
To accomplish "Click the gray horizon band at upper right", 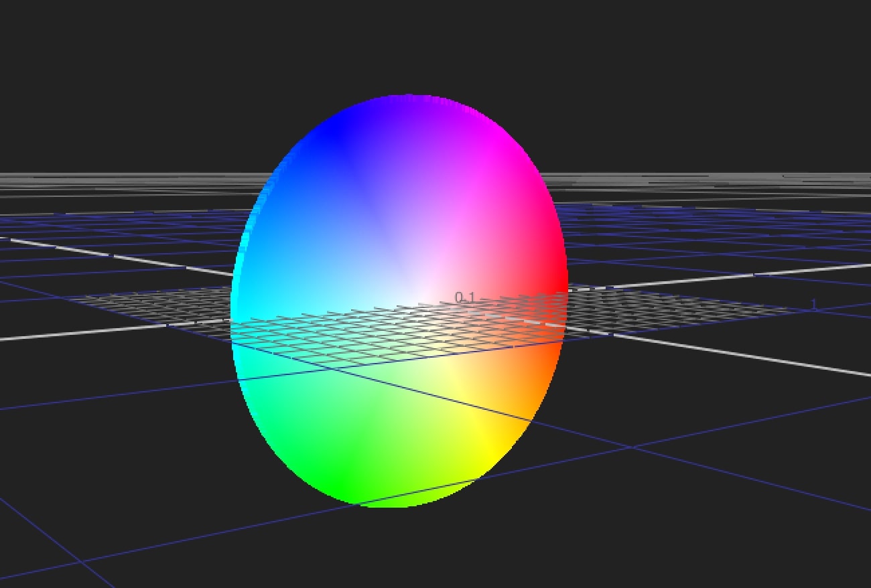I will click(x=737, y=184).
